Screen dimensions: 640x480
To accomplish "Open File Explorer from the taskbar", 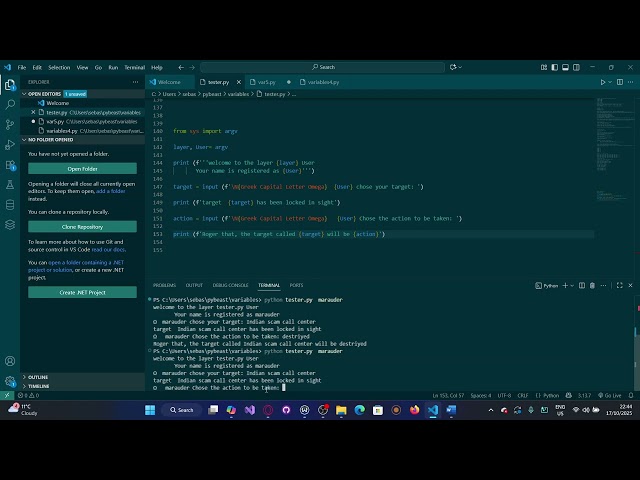I will (x=341, y=410).
